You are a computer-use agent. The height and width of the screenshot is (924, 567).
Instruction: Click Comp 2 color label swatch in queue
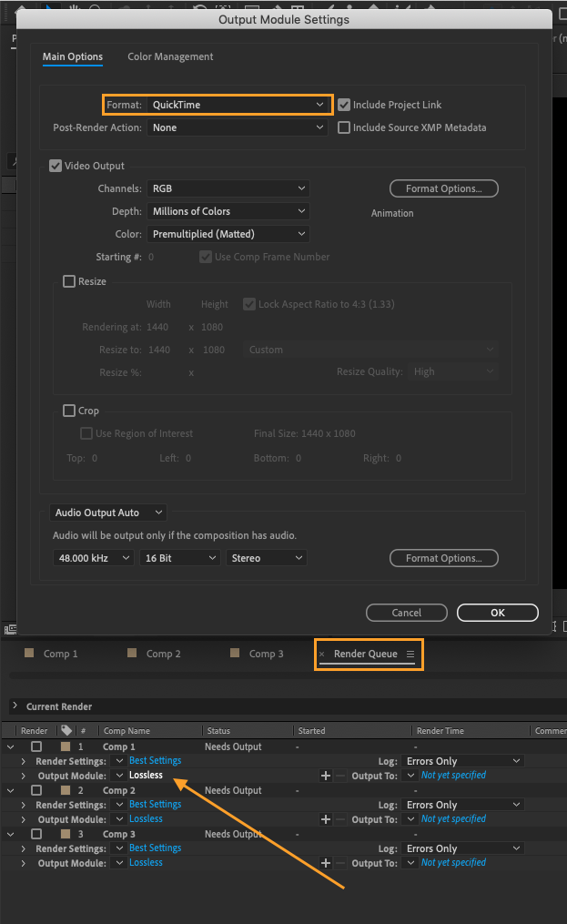tap(66, 790)
